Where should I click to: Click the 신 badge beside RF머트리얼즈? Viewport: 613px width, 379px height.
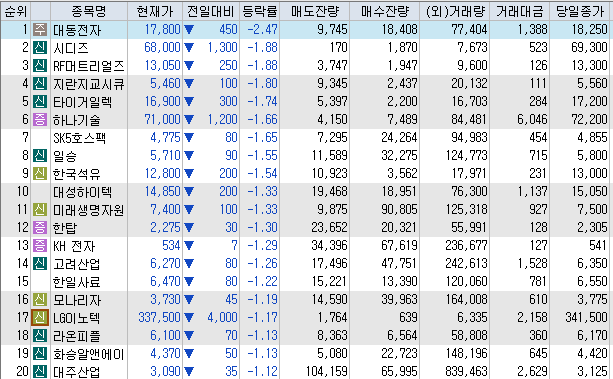tap(39, 66)
